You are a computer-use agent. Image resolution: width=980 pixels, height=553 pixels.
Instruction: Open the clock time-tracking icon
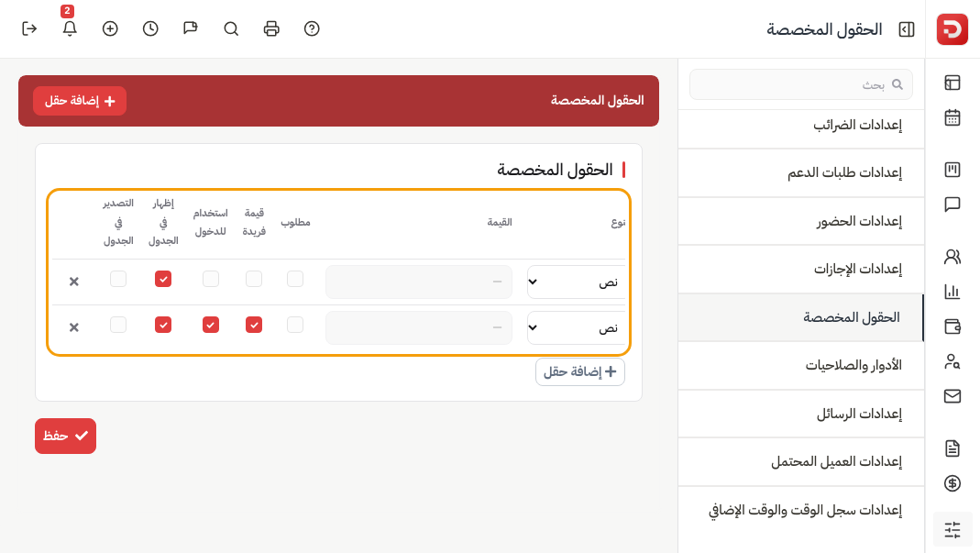[x=150, y=28]
